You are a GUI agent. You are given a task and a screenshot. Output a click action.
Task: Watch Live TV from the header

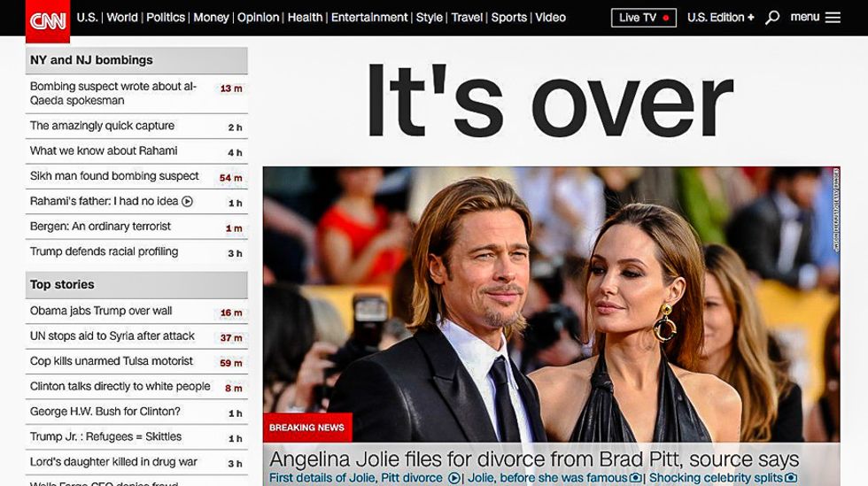point(643,18)
